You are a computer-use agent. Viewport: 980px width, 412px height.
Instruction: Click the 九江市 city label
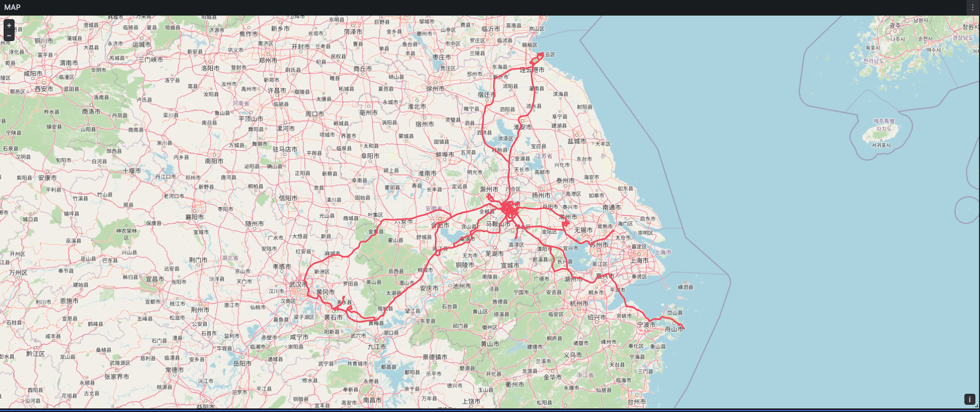click(x=376, y=347)
